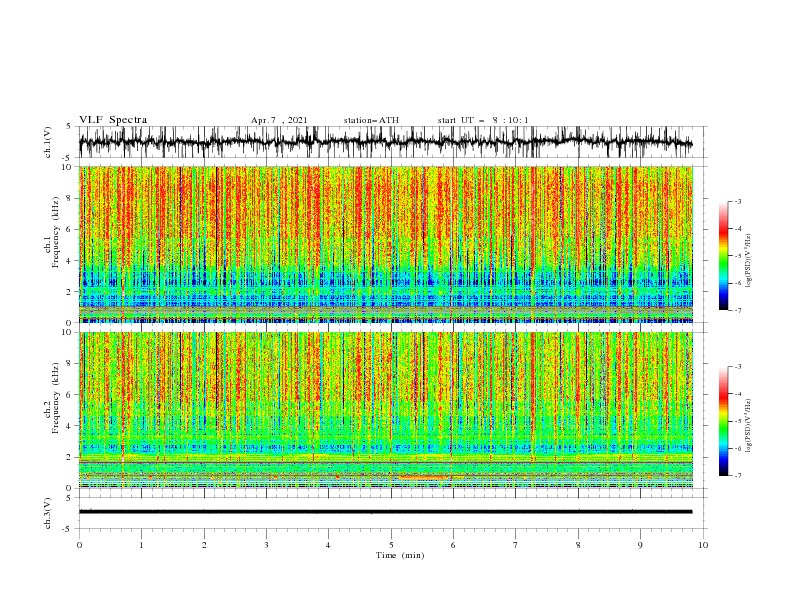
Task: Click the "ch.1(V)" waveform axis label
Action: 48,142
